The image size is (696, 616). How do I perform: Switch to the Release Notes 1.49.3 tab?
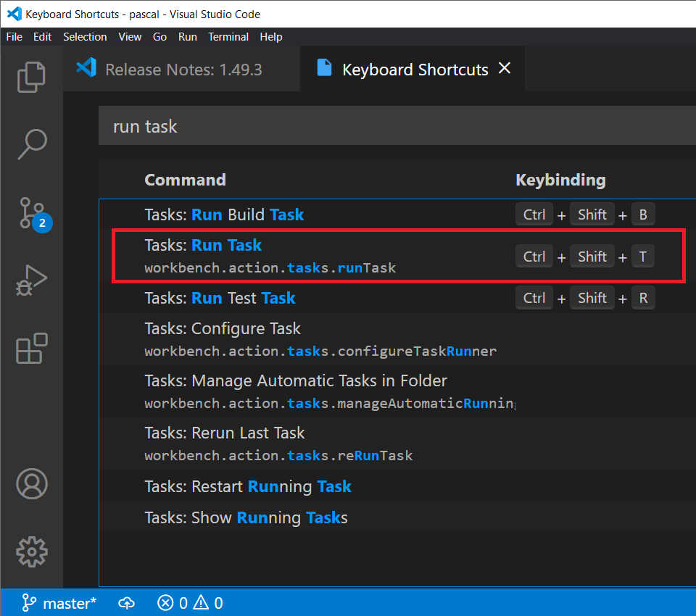[x=181, y=70]
